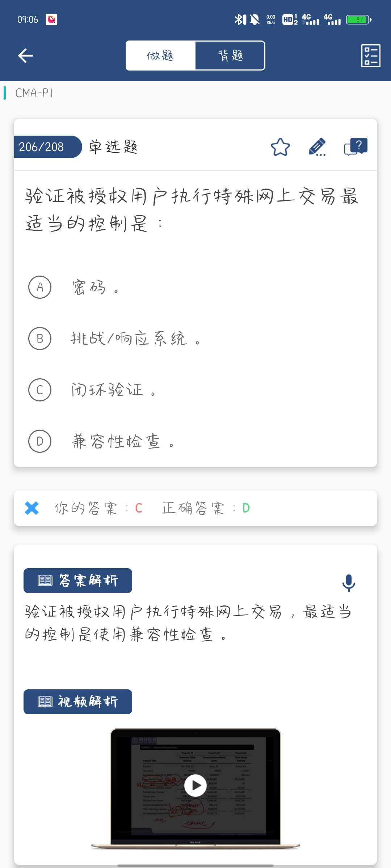Open the answer sheet list icon

click(x=371, y=56)
